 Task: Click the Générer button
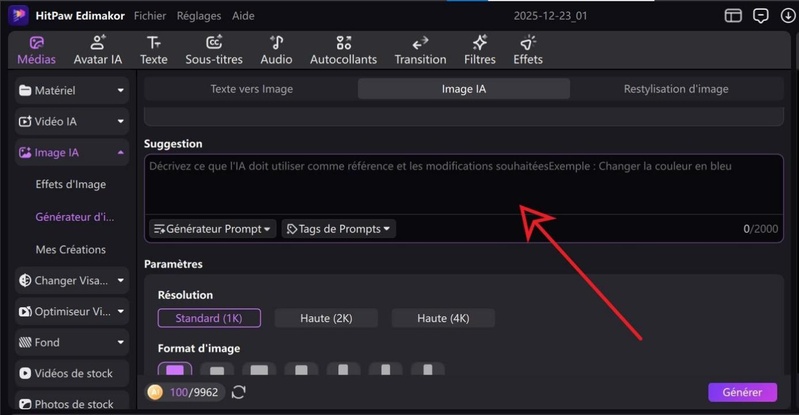tap(742, 393)
